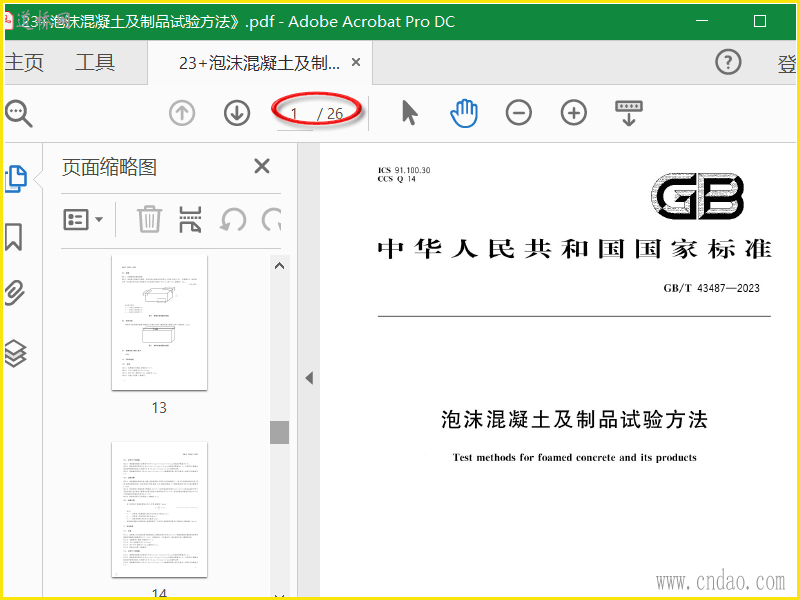The width and height of the screenshot is (800, 600).
Task: Collapse the navigation pane arrow
Action: coord(309,378)
